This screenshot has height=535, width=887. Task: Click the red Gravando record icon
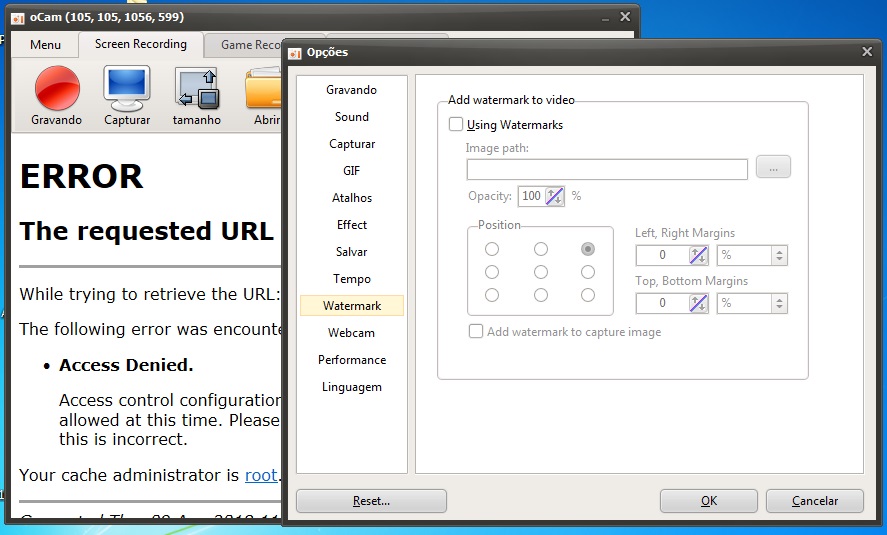coord(57,88)
